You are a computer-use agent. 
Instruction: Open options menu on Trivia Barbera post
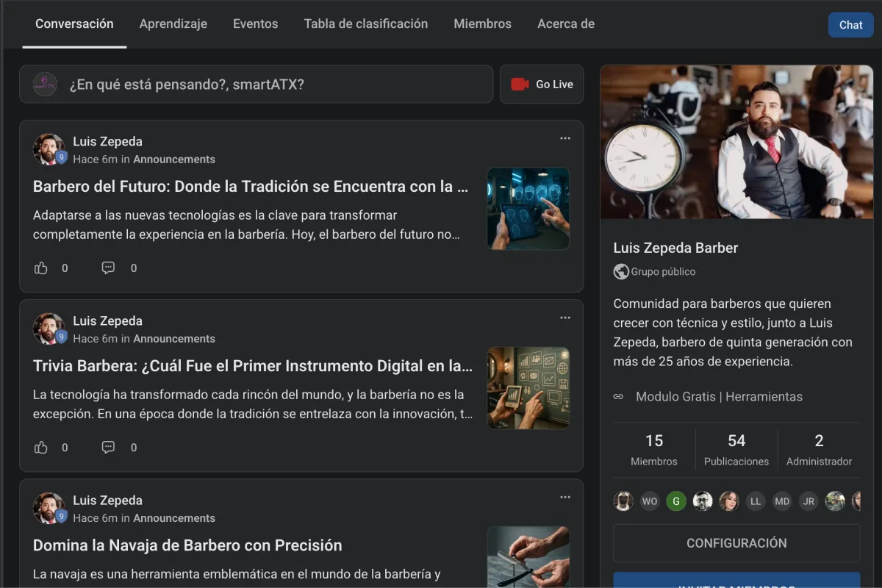click(565, 318)
